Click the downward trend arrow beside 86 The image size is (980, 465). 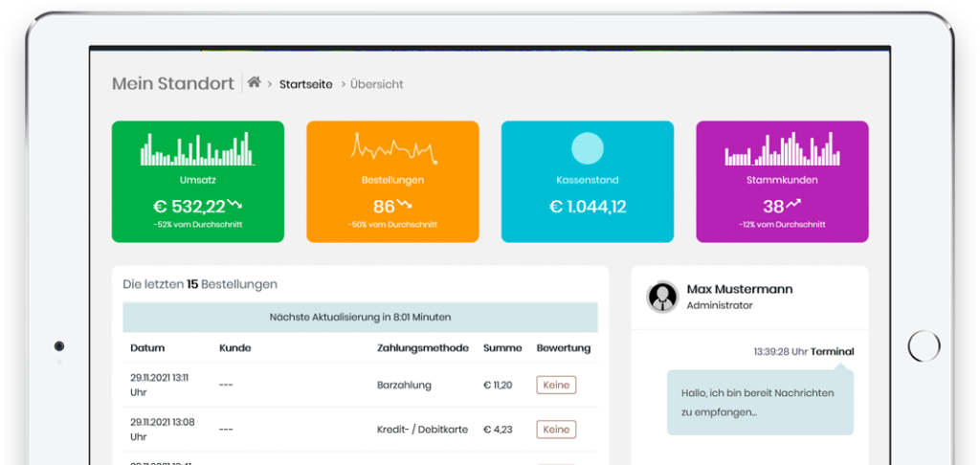[405, 205]
